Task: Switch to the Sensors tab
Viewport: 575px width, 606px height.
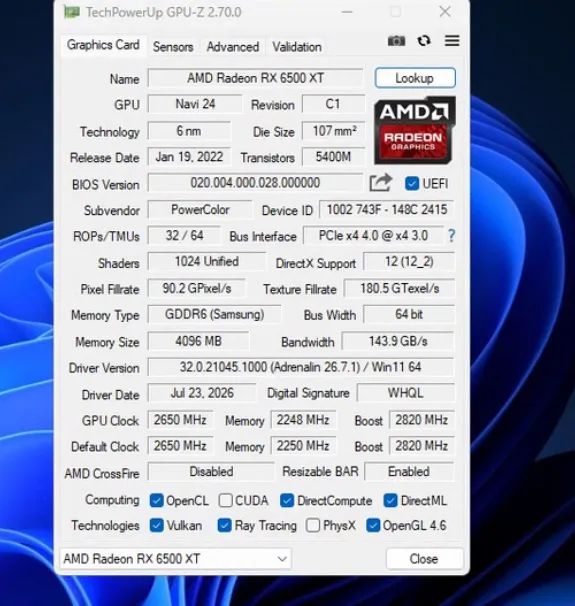Action: 173,47
